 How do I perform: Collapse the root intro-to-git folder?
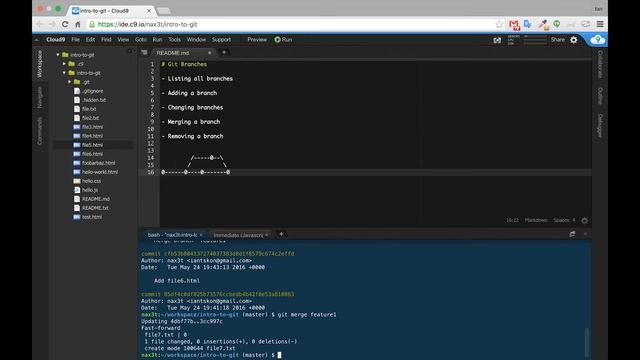pyautogui.click(x=58, y=55)
